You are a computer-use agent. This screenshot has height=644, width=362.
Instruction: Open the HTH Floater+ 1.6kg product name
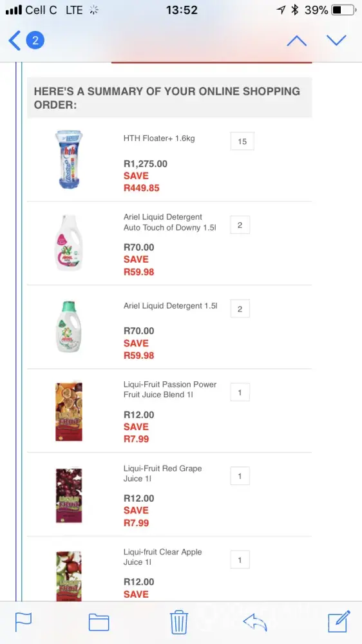click(x=159, y=138)
